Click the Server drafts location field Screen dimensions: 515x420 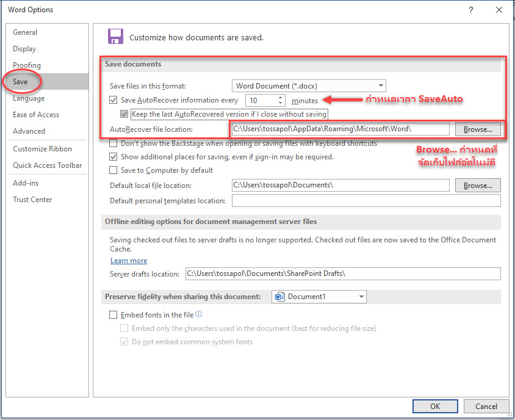point(343,273)
